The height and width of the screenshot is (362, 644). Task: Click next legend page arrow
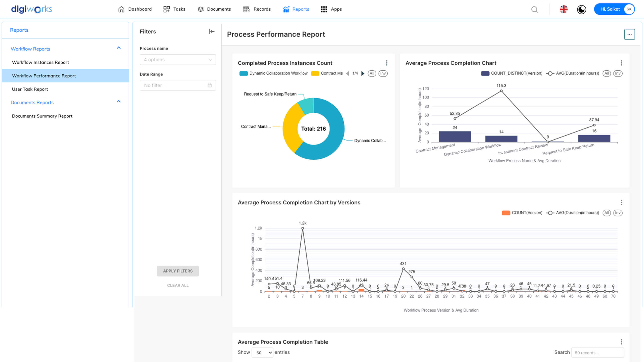click(363, 73)
